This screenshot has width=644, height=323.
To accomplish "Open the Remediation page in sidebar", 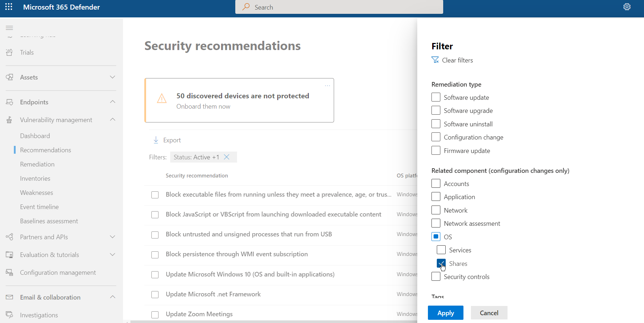I will (x=37, y=164).
